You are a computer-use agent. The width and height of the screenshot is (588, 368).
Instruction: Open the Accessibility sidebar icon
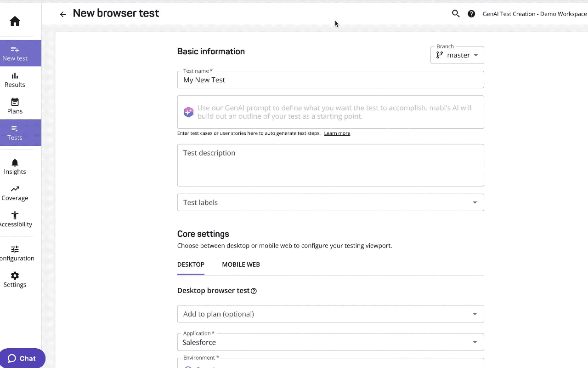click(15, 214)
